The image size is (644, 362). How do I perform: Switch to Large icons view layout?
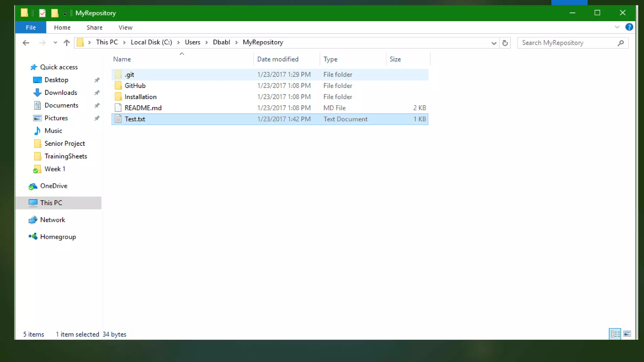coord(627,334)
